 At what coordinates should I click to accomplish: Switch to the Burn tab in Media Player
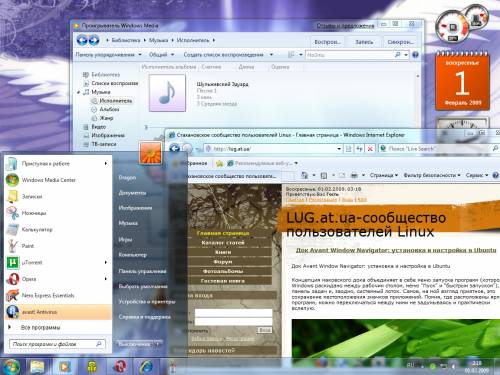[364, 42]
